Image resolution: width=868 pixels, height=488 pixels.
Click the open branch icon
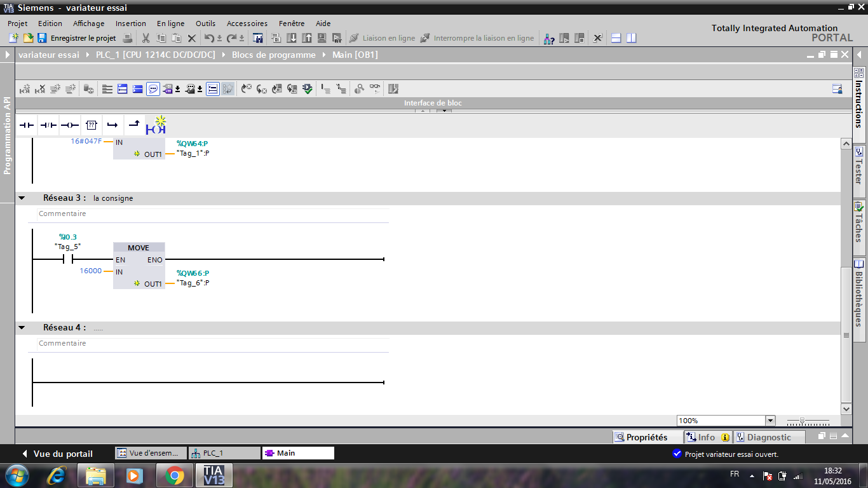point(112,125)
